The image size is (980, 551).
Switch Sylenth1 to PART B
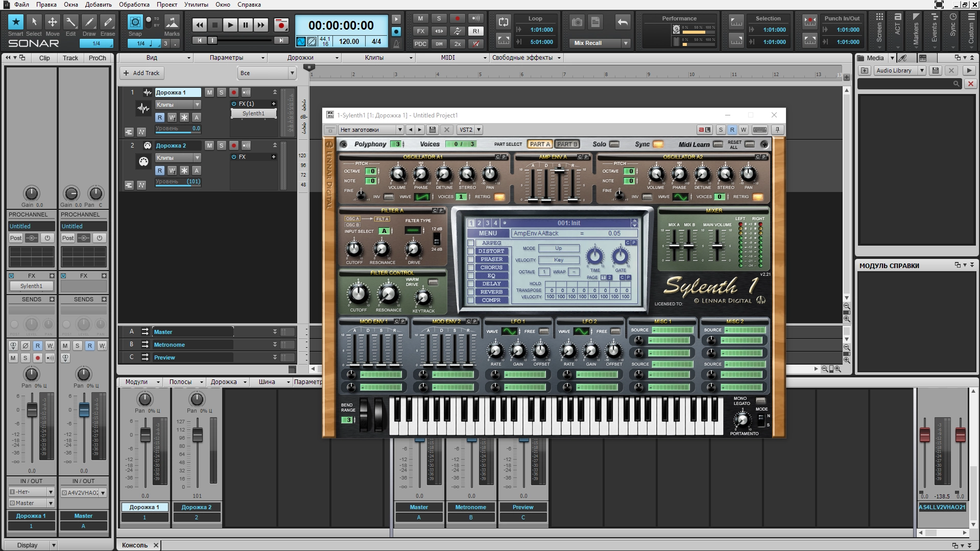pyautogui.click(x=567, y=144)
